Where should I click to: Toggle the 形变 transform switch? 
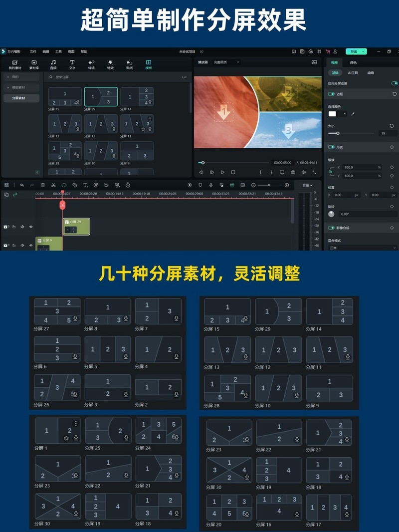coord(331,147)
